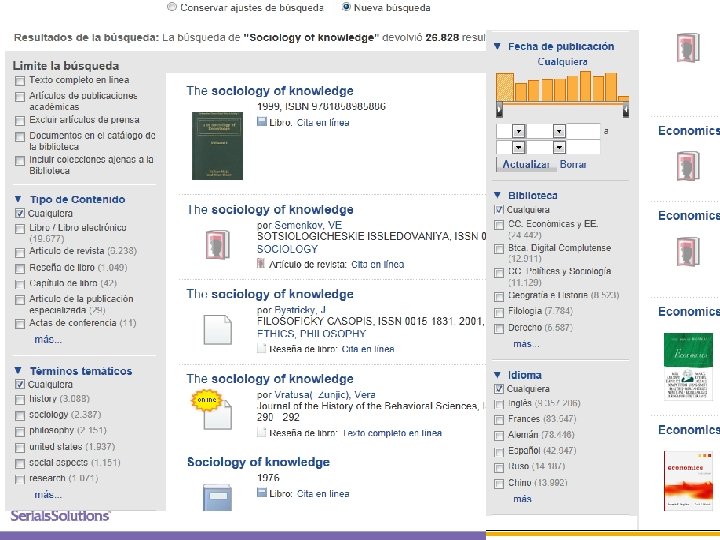720x540 pixels.
Task: Select 'Conservar ajustes de búsqueda' radio button
Action: tap(172, 7)
